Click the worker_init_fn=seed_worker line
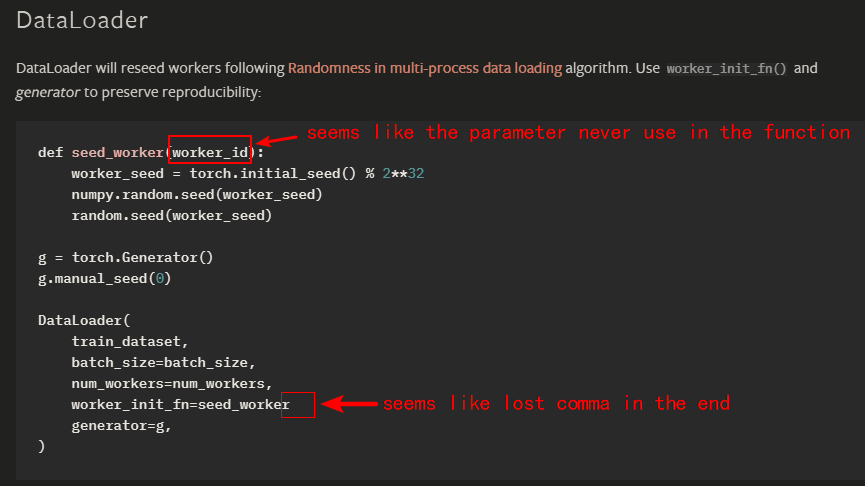This screenshot has width=865, height=486. 180,404
